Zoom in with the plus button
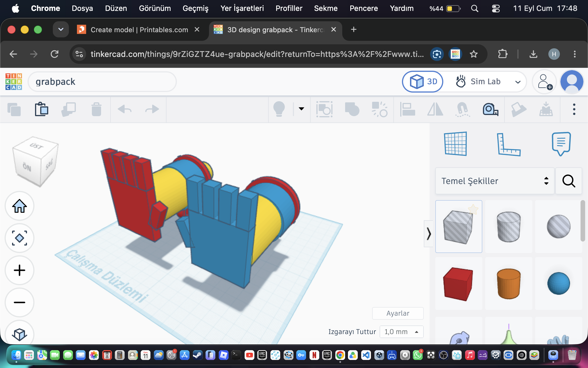The image size is (588, 368). (x=20, y=270)
